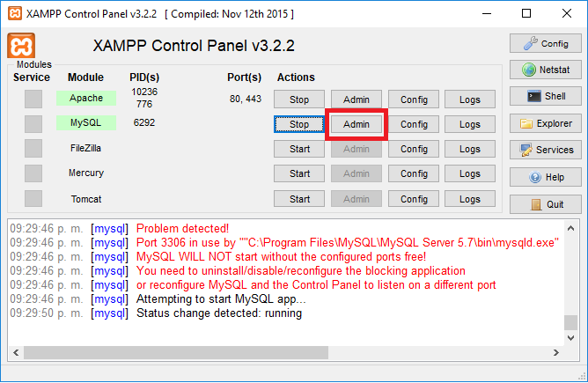Select the Apache module label
Viewport: 588px width, 383px height.
pyautogui.click(x=86, y=98)
